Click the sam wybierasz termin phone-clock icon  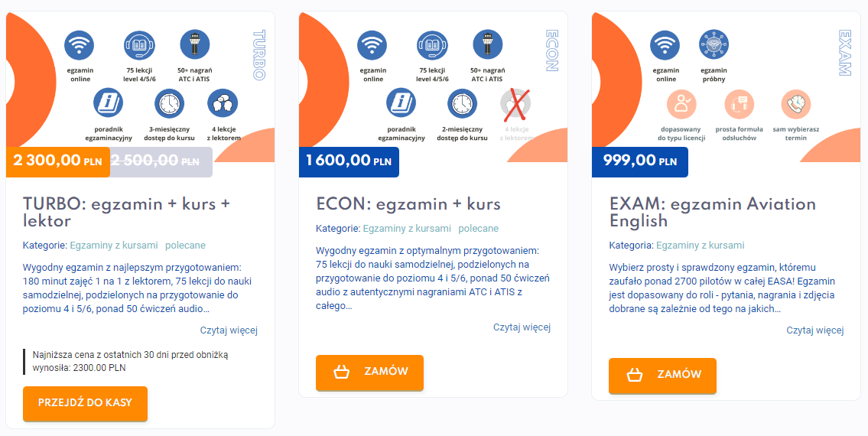[x=796, y=103]
